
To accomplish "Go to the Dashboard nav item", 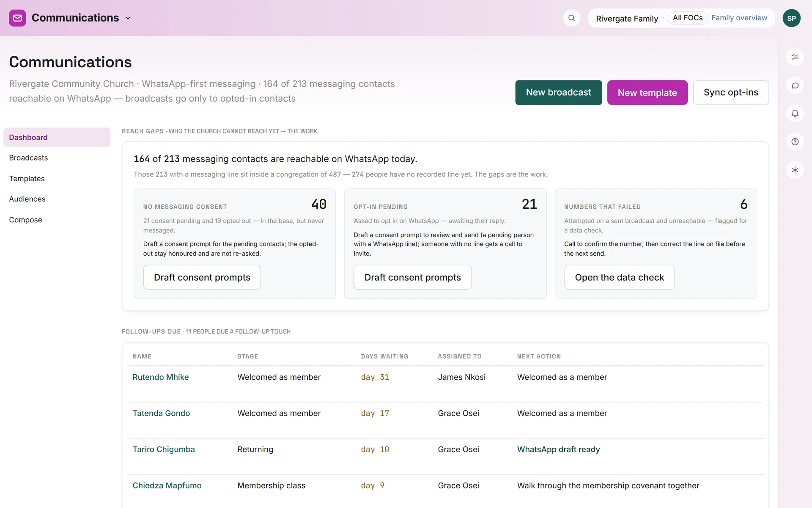I will [57, 138].
